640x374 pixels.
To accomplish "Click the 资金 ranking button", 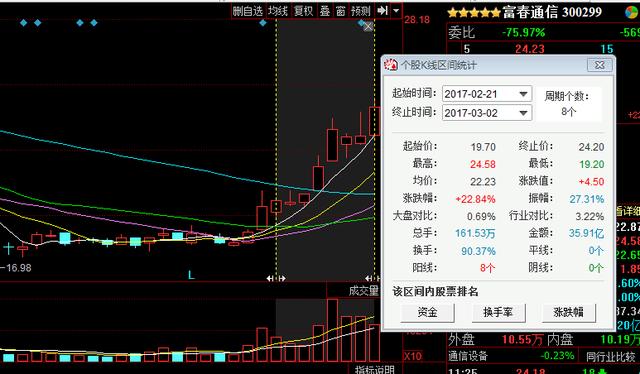I will coord(427,312).
